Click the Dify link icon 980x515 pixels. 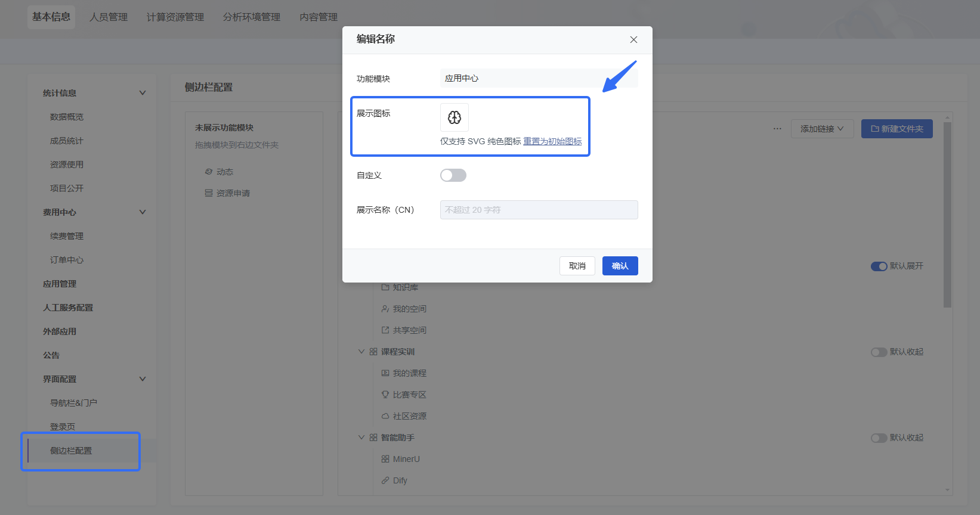click(x=385, y=480)
